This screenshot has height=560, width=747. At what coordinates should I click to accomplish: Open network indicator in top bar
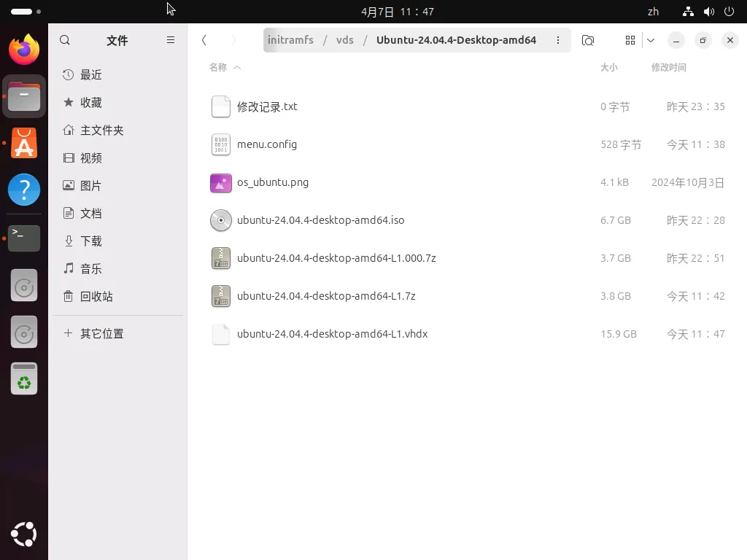(x=688, y=12)
